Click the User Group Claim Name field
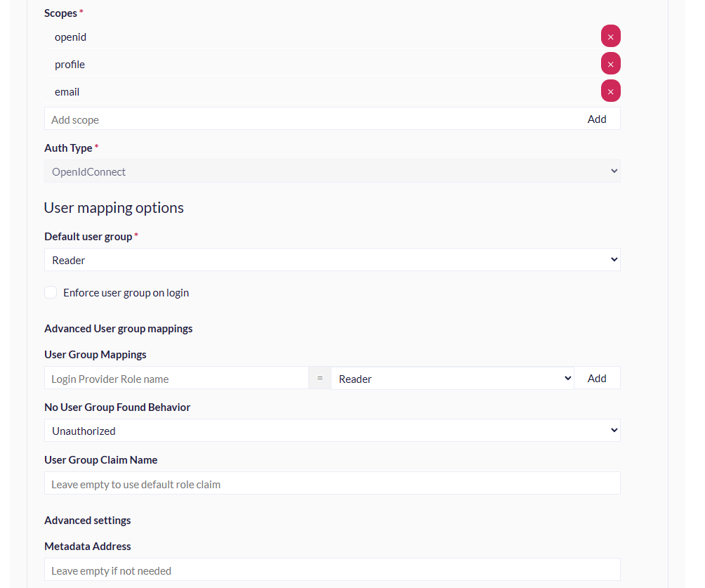The width and height of the screenshot is (705, 588). 332,483
